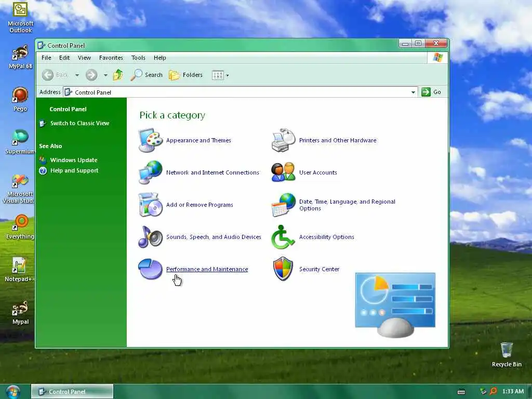Click the Security Center link
Screen dimensions: 532x399
[x=320, y=269]
